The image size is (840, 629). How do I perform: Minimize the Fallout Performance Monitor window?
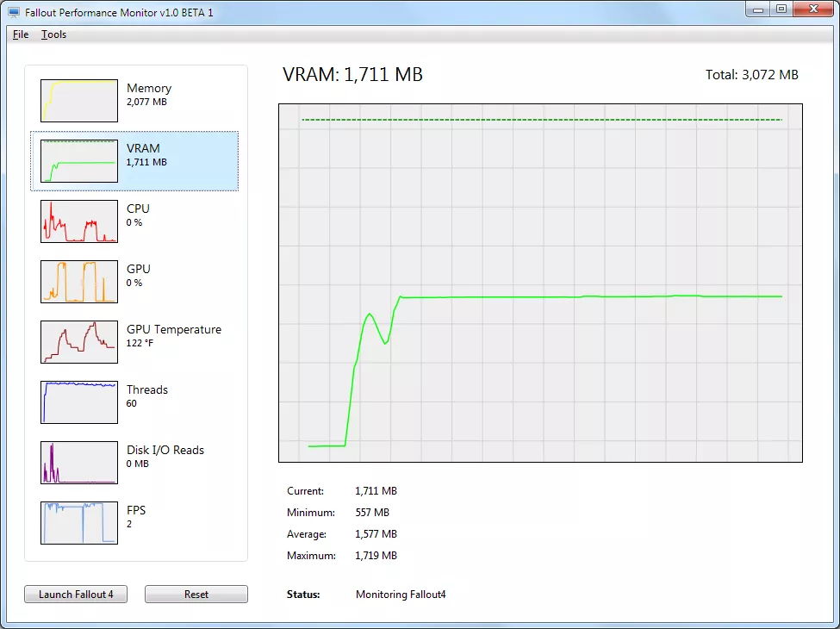point(758,9)
